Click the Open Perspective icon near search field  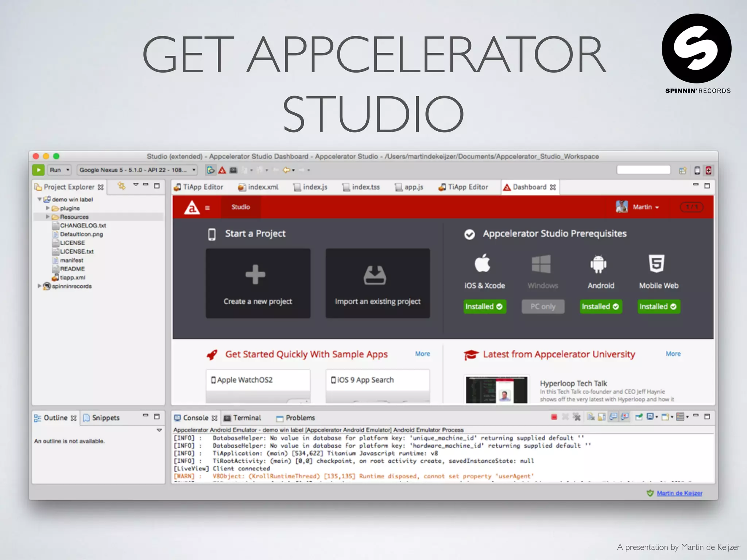[682, 170]
